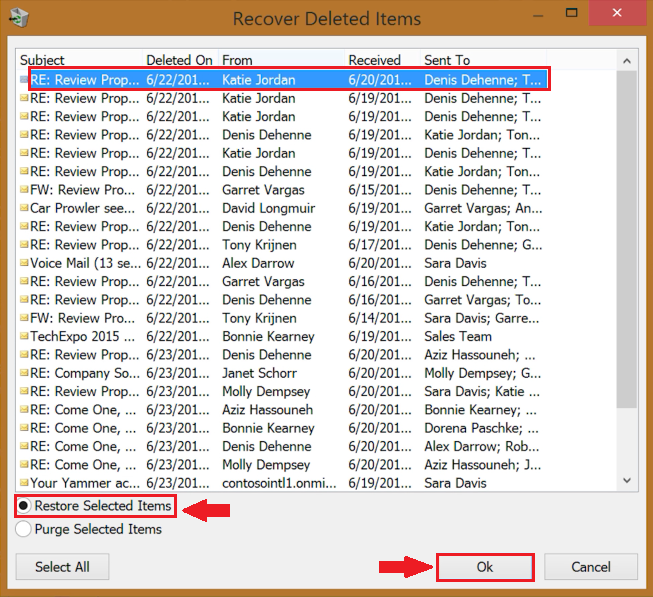Image resolution: width=653 pixels, height=597 pixels.
Task: Click the envelope icon on RE: Company So... row
Action: 24,373
